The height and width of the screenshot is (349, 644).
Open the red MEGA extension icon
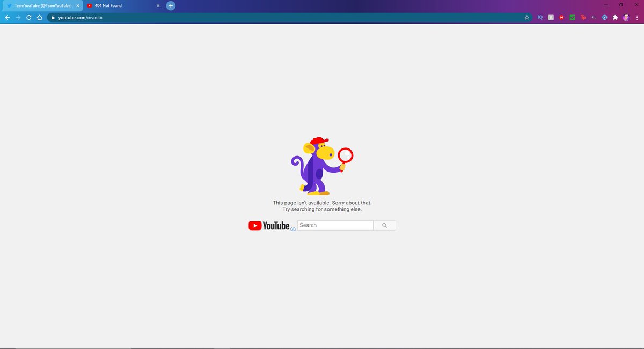point(561,17)
